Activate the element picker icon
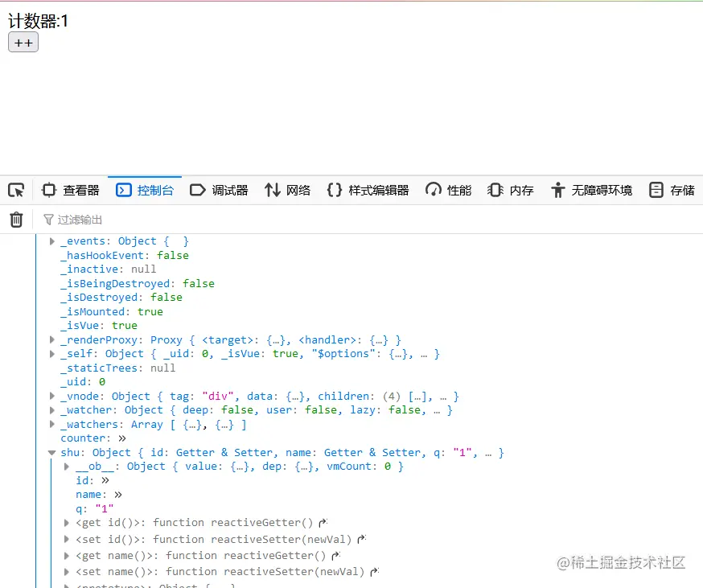The height and width of the screenshot is (588, 703). click(16, 191)
